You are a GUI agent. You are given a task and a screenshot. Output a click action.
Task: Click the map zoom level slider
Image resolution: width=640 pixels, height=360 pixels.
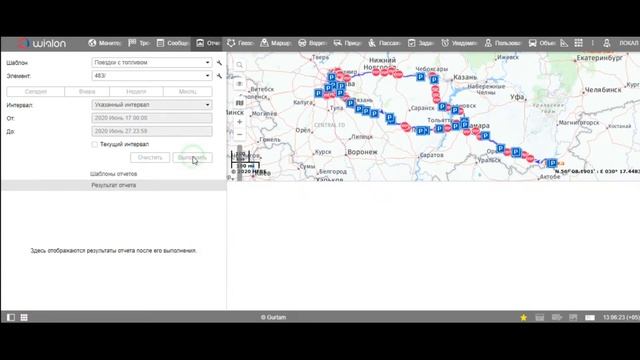pos(240,162)
